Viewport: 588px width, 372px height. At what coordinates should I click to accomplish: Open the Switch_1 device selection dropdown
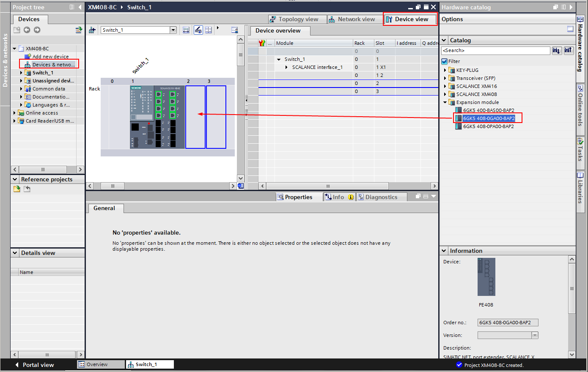pos(173,30)
